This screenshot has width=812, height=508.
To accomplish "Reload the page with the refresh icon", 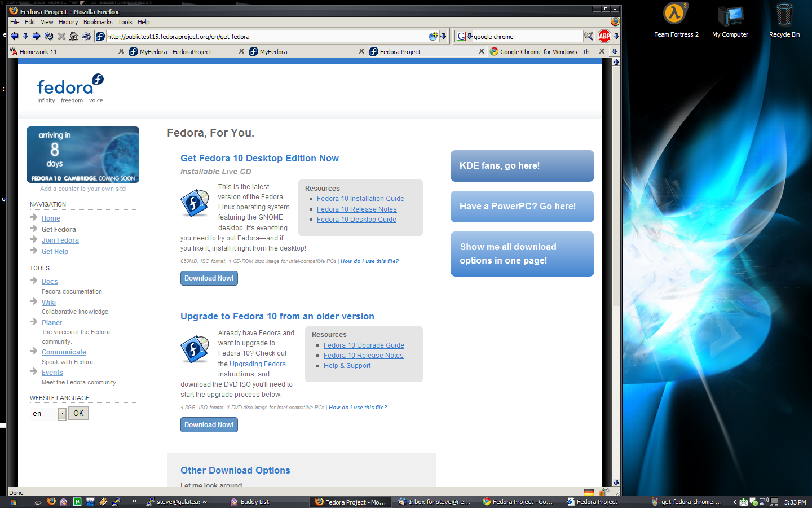I will tap(49, 36).
